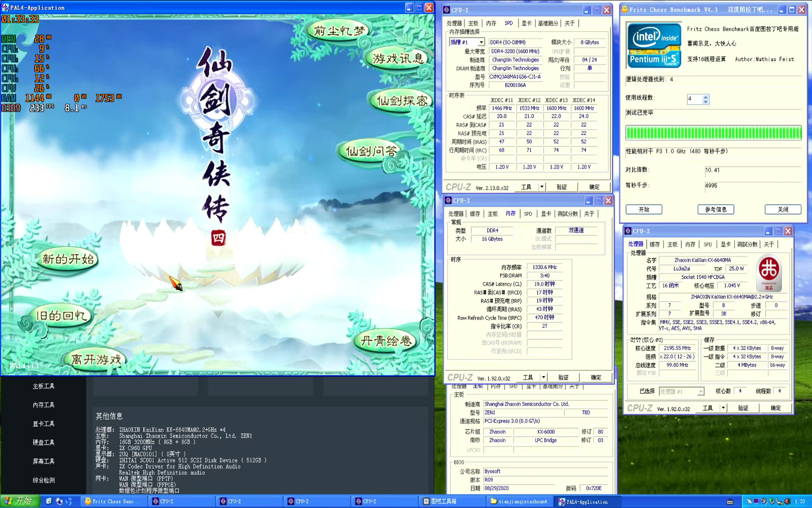Click the 每秒千步 result field showing 4995
This screenshot has height=508, width=812.
click(753, 186)
